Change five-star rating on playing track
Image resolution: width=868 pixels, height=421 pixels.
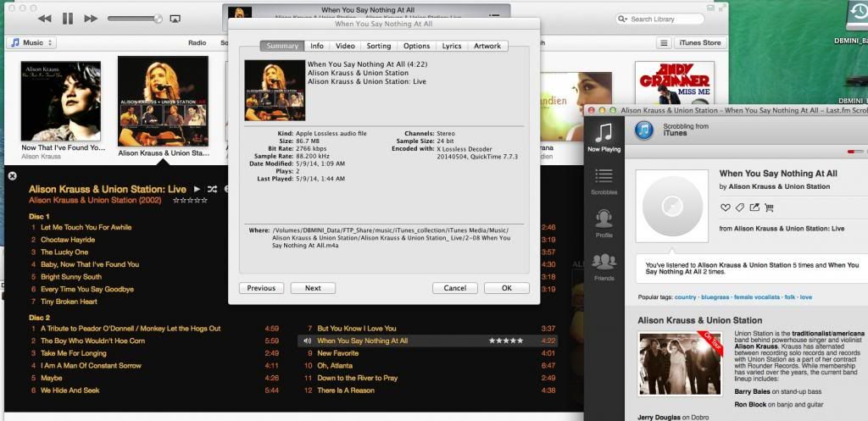pyautogui.click(x=506, y=341)
